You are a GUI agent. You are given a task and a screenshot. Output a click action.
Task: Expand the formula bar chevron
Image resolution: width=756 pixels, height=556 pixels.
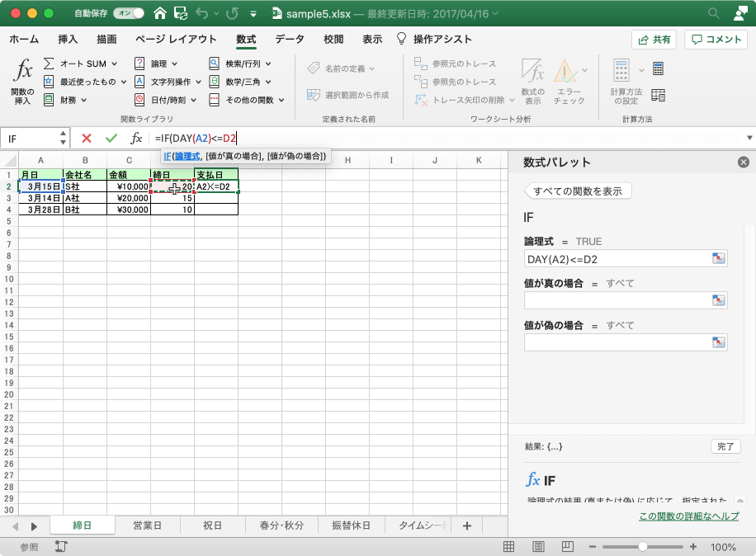click(749, 138)
